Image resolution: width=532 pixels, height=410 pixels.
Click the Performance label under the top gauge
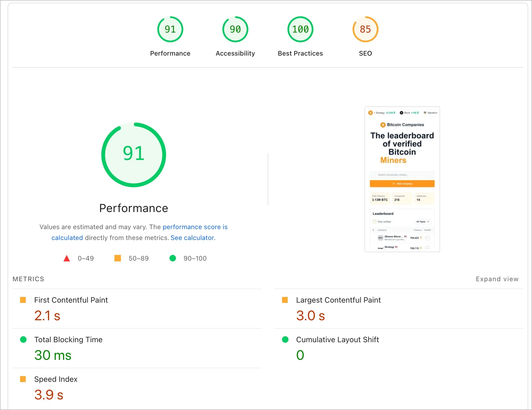(x=170, y=53)
